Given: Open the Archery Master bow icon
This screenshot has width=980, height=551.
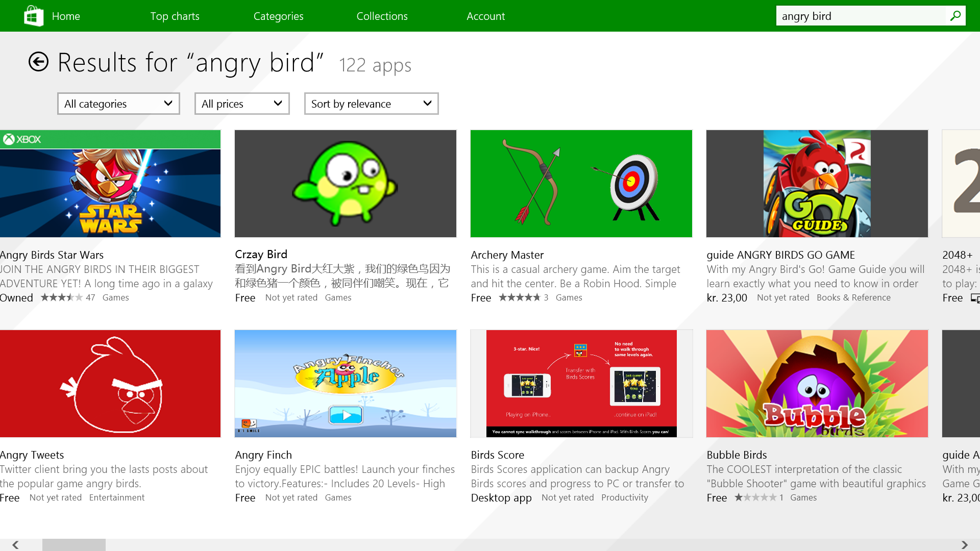Looking at the screenshot, I should pos(581,184).
